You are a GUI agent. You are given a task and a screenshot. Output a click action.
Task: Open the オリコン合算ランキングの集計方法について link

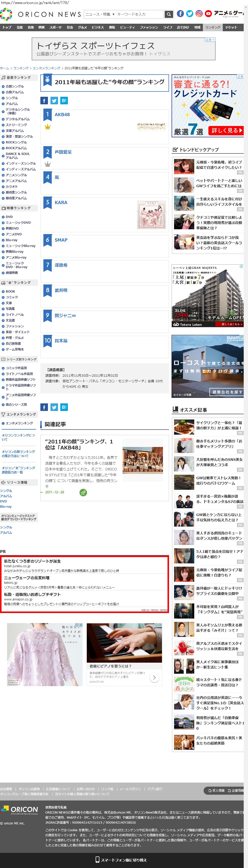18,454
